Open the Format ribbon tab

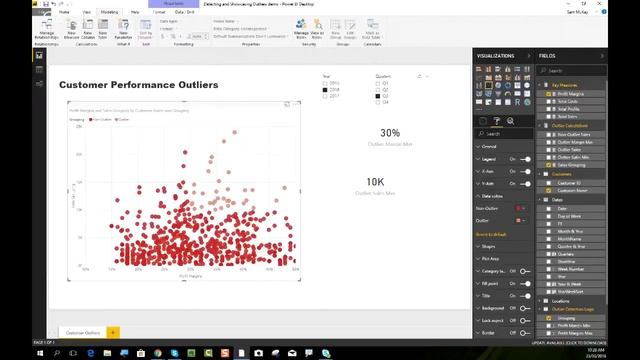tap(159, 12)
